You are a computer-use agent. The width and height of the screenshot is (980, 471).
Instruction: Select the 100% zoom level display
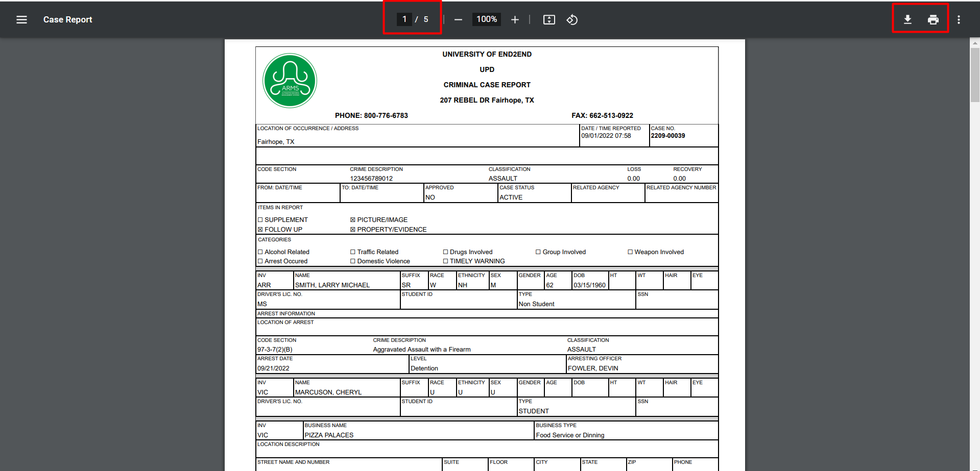click(486, 19)
